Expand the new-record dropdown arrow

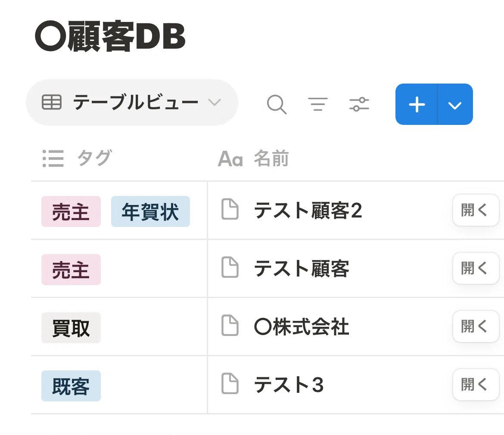pos(455,104)
